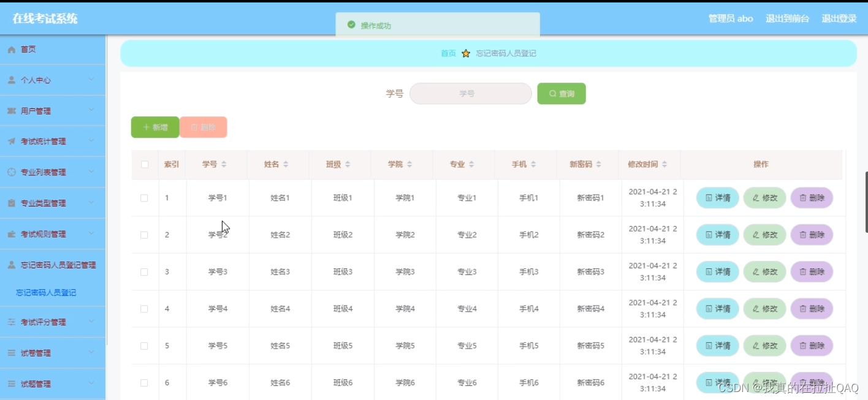Expand the 用户管理 menu chevron
This screenshot has width=868, height=400.
91,110
